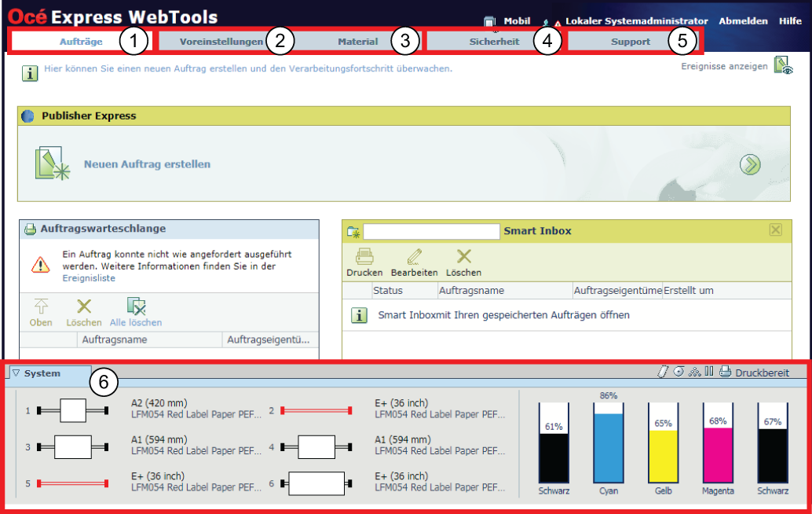Click the warning triangle in job queue
The height and width of the screenshot is (514, 812).
click(40, 265)
